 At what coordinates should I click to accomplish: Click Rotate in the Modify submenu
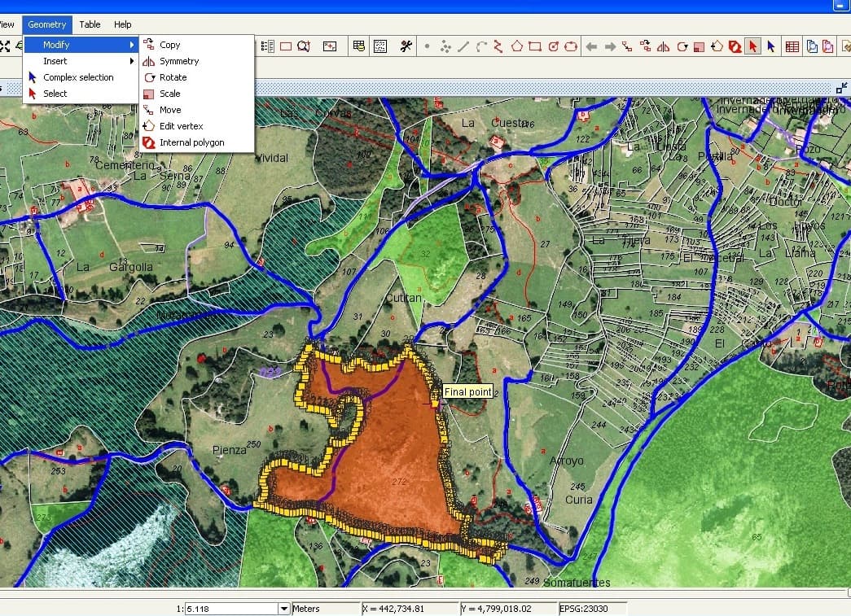(x=196, y=77)
